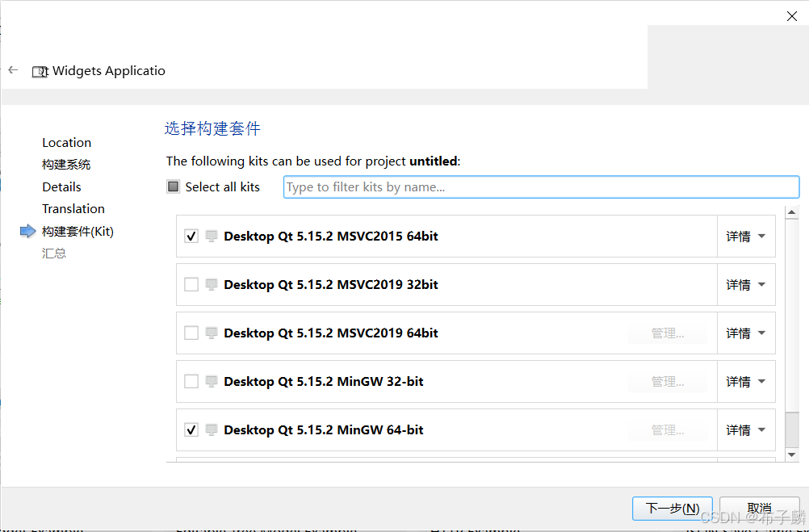Enable Desktop Qt 5.15.2 MSVC2019 32bit kit

tap(191, 285)
